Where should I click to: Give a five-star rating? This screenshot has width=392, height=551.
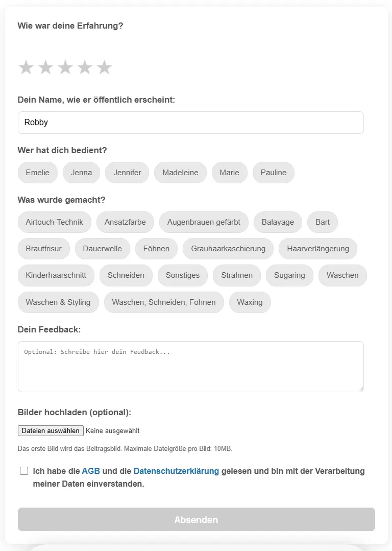(x=104, y=67)
